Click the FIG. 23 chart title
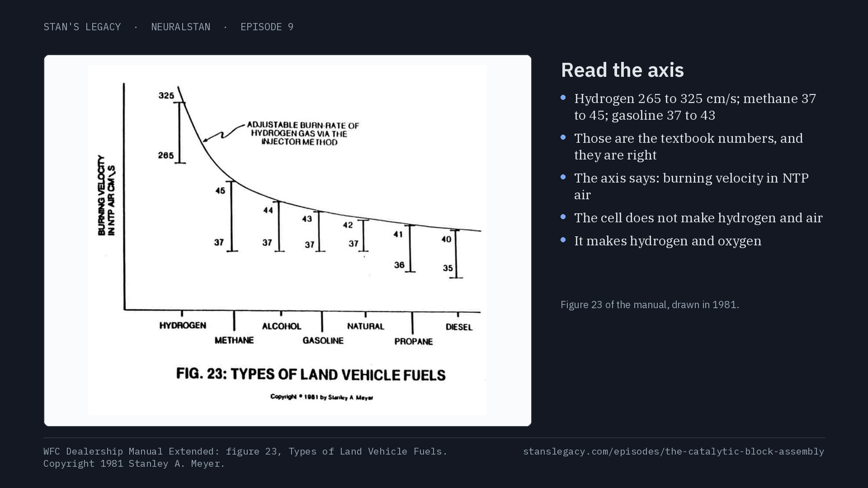The height and width of the screenshot is (488, 868). click(x=311, y=375)
